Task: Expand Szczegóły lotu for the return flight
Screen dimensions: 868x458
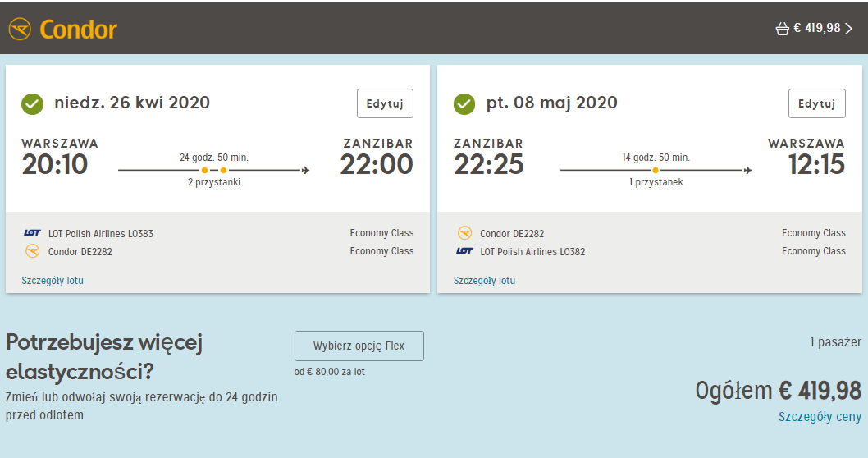Action: point(484,280)
